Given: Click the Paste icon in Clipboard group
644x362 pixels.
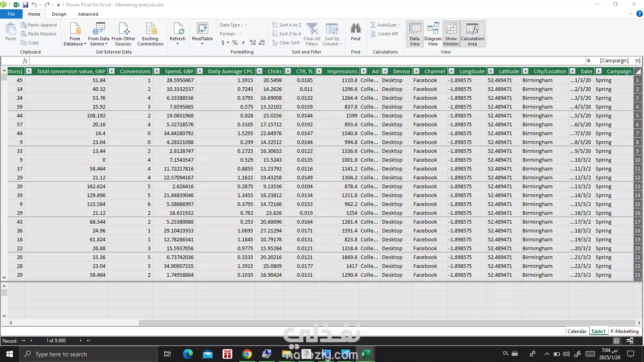Looking at the screenshot, I should [x=10, y=32].
